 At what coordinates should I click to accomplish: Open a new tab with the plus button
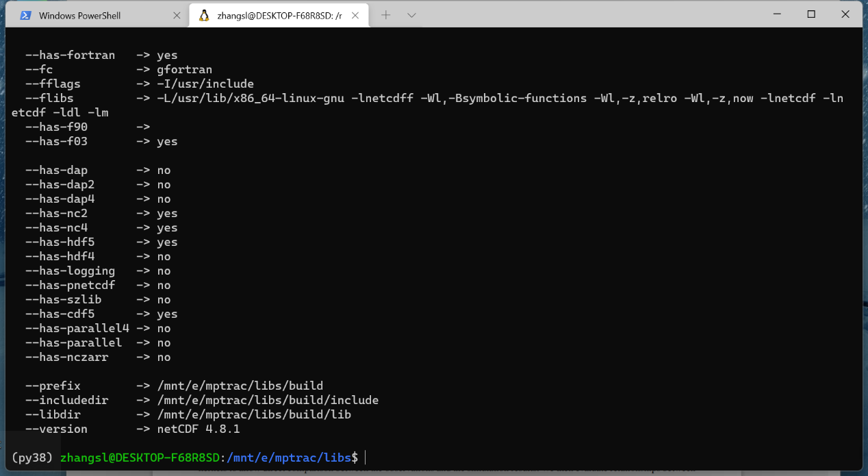click(386, 15)
